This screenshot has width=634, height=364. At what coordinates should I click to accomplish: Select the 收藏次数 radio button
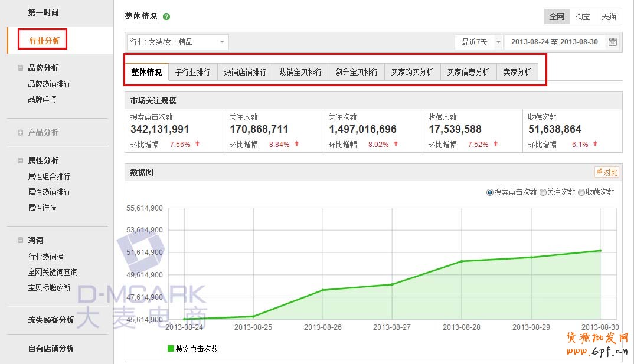coord(581,192)
